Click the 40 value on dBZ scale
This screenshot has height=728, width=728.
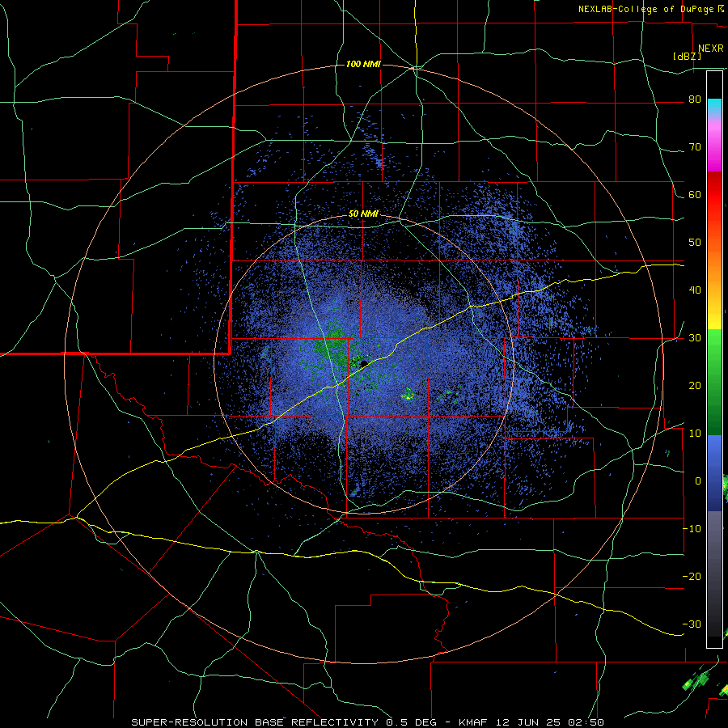[x=695, y=290]
